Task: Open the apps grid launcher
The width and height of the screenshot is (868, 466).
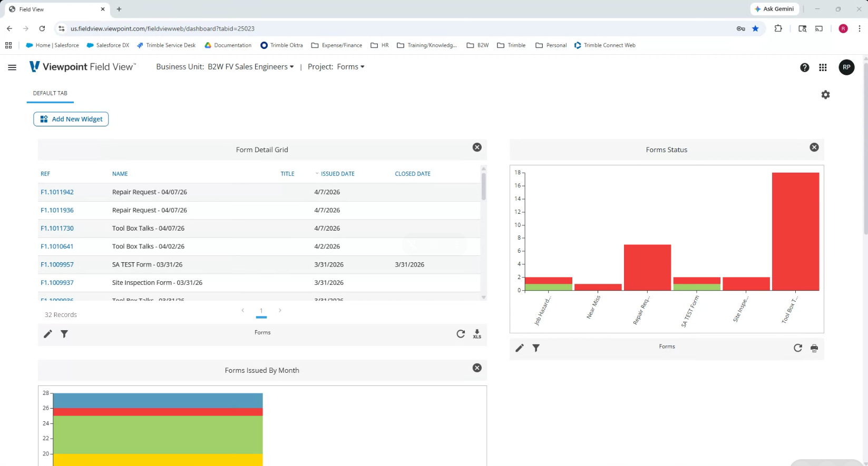Action: [x=823, y=67]
